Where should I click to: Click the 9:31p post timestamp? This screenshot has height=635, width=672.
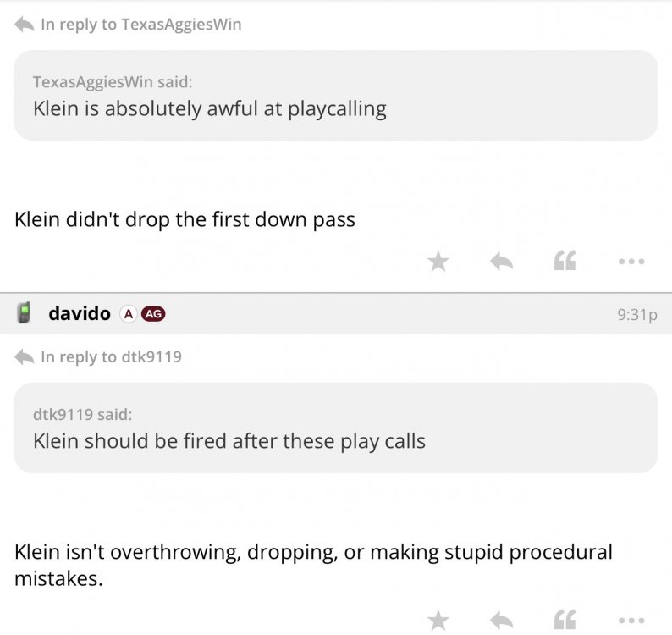pyautogui.click(x=637, y=315)
